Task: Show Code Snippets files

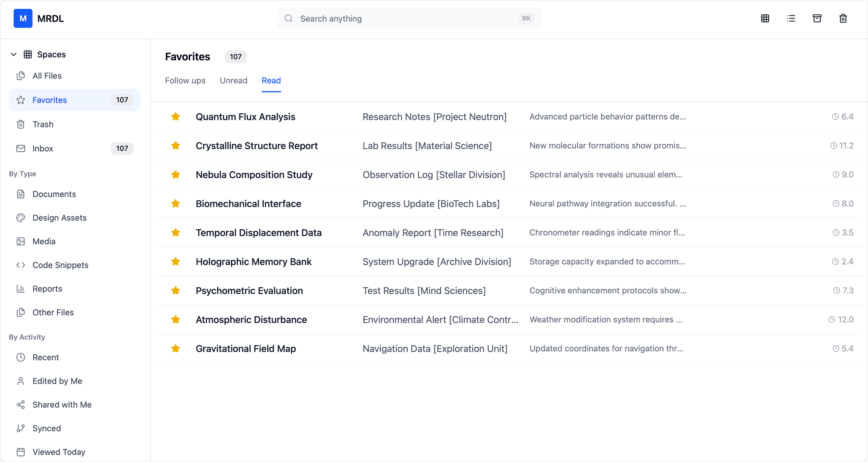Action: tap(75, 265)
